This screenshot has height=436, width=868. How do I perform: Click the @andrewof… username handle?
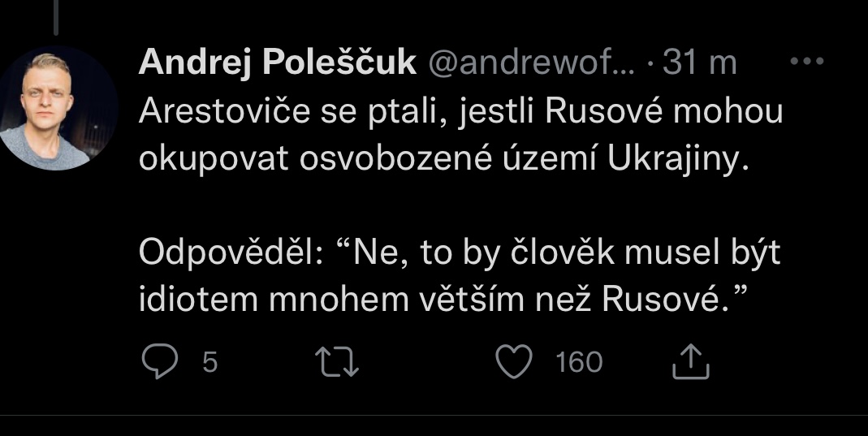pos(533,63)
